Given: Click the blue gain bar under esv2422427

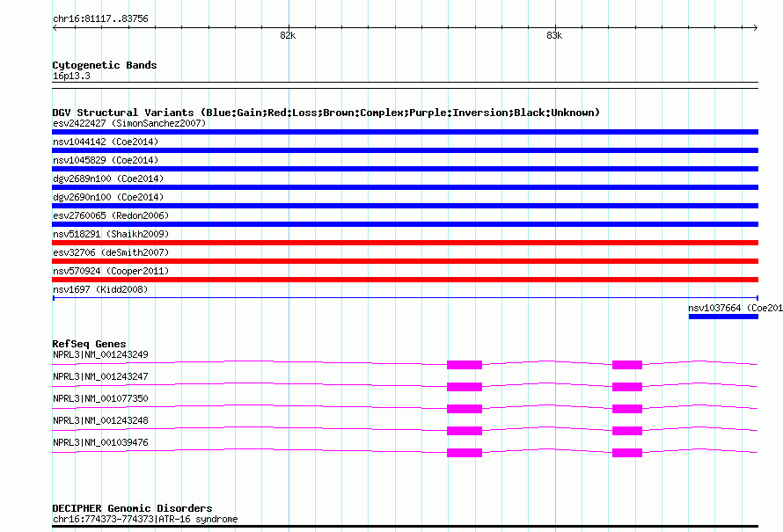Looking at the screenshot, I should (x=405, y=132).
